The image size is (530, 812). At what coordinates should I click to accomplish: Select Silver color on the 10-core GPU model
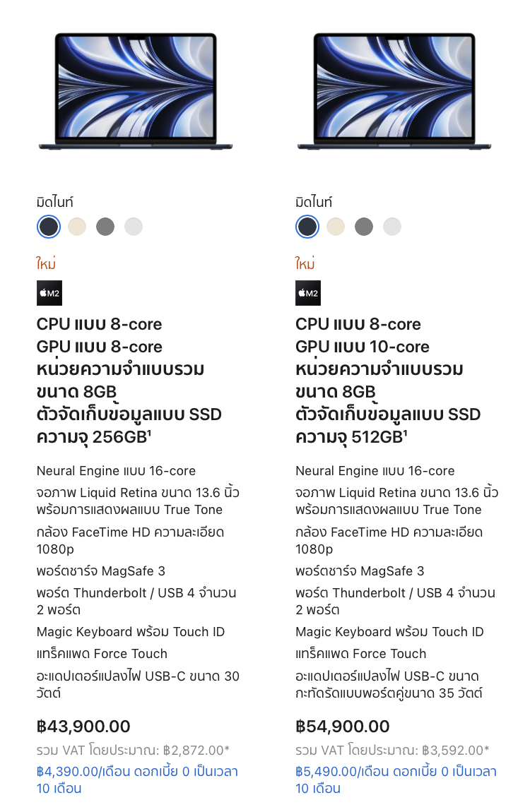[x=392, y=227]
